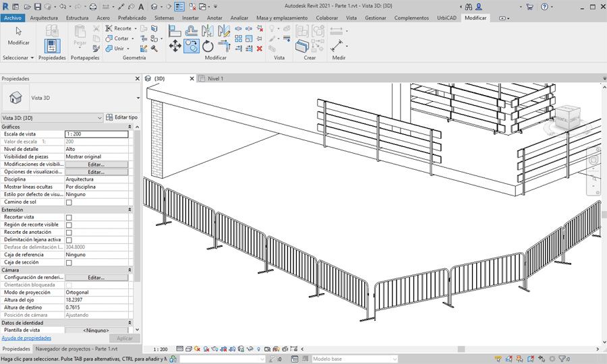
Task: Click Editar button for Opciones de visualización
Action: (96, 172)
